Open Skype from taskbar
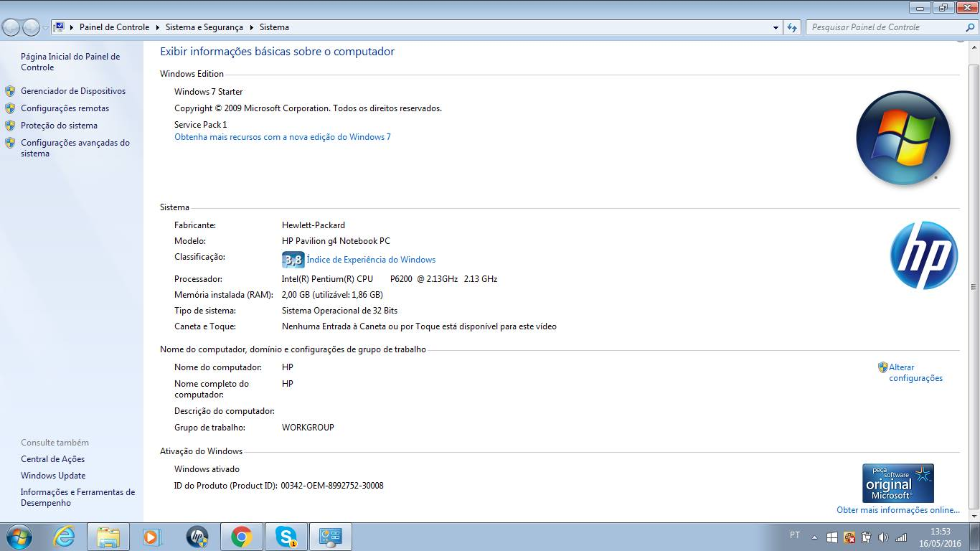 coord(286,537)
